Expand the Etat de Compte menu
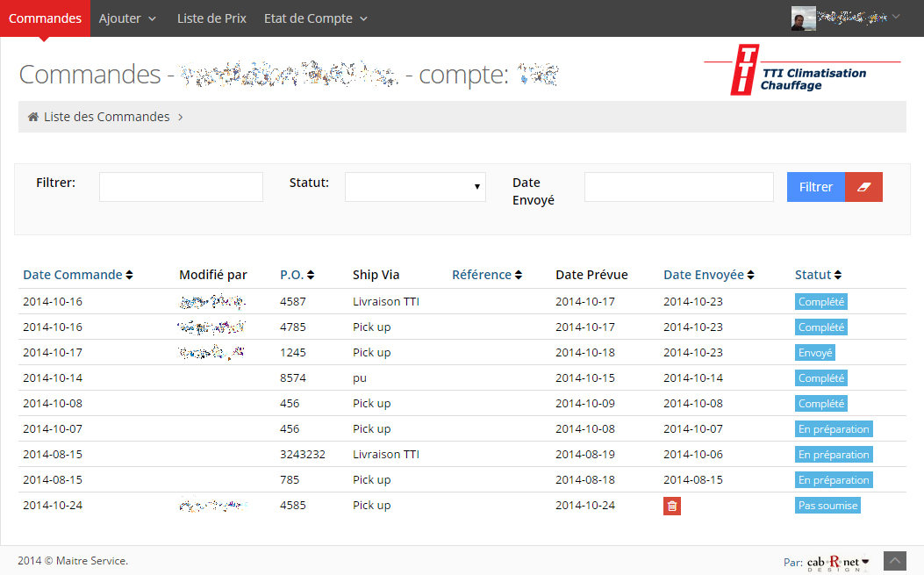The width and height of the screenshot is (924, 575). click(x=315, y=18)
